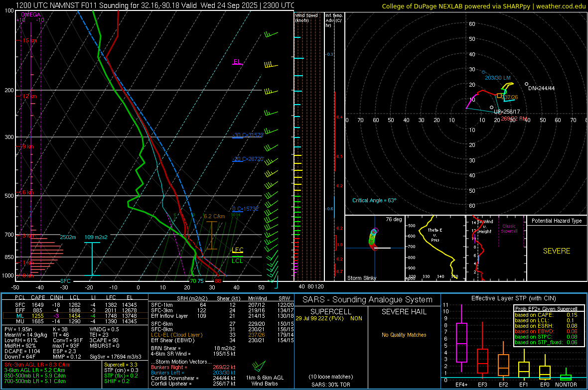Click 'Sfc-3km AGL LR = 8.3 C/km'
Viewport: 588px width, 390px height.
37,365
